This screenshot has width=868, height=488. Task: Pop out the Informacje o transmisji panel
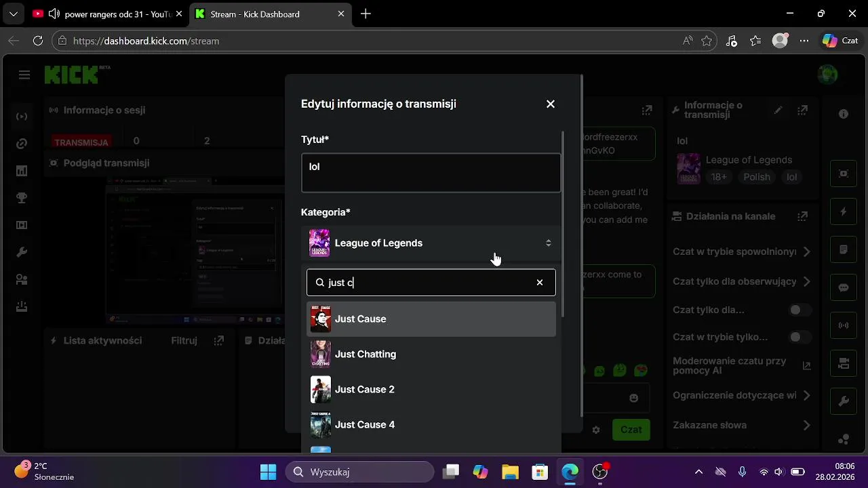[803, 110]
